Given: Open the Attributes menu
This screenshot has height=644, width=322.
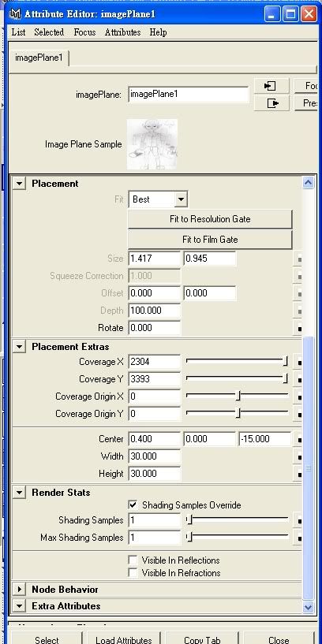Looking at the screenshot, I should [x=122, y=32].
